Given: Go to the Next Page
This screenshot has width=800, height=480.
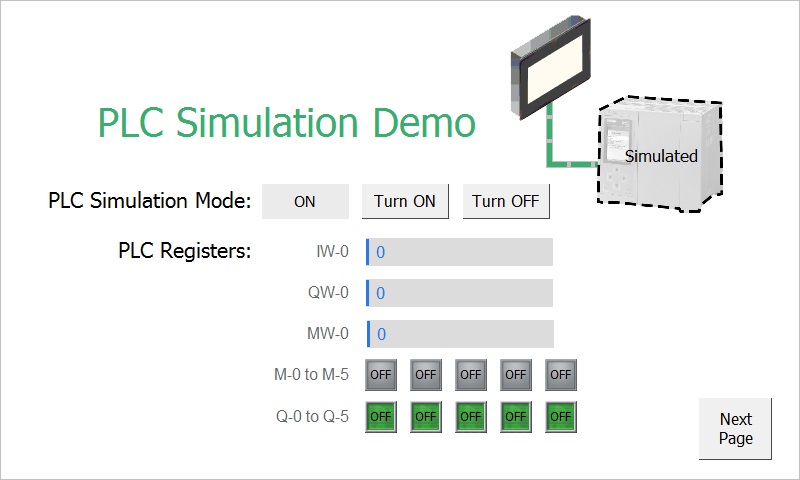Looking at the screenshot, I should pyautogui.click(x=735, y=429).
